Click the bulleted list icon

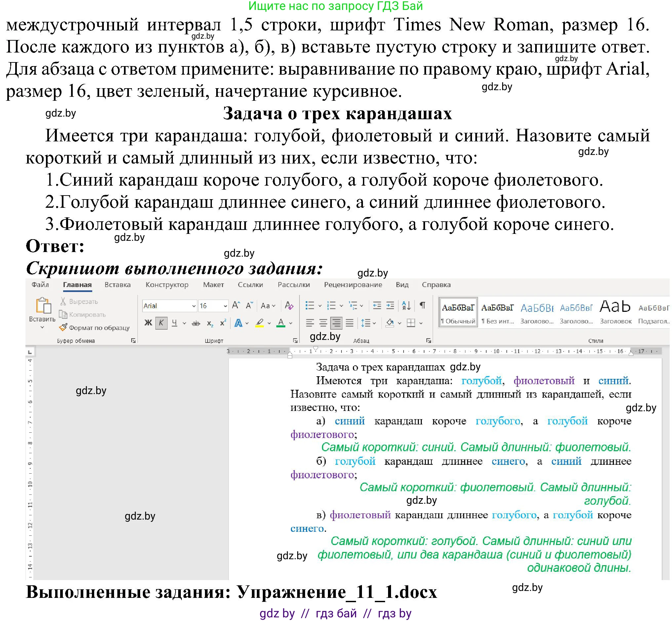309,306
